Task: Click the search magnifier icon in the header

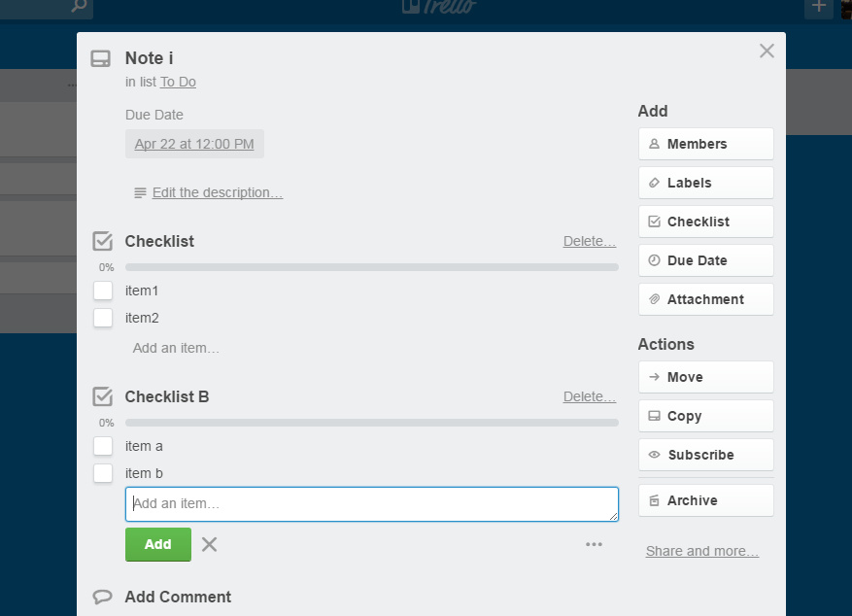Action: pos(79,7)
